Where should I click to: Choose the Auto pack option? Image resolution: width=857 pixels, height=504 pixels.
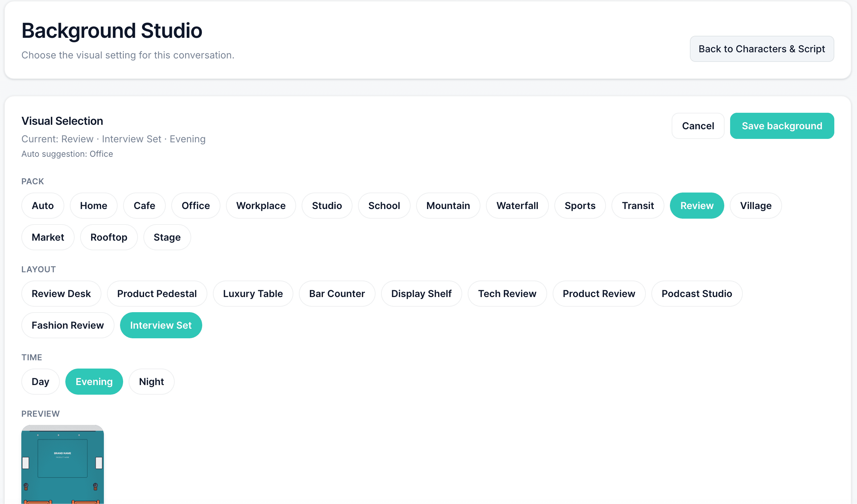tap(43, 206)
